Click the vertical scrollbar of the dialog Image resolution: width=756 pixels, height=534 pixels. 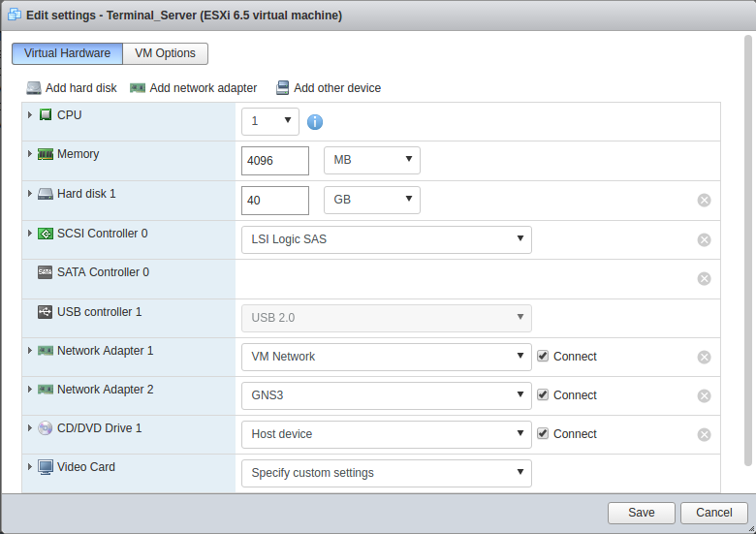[748, 251]
